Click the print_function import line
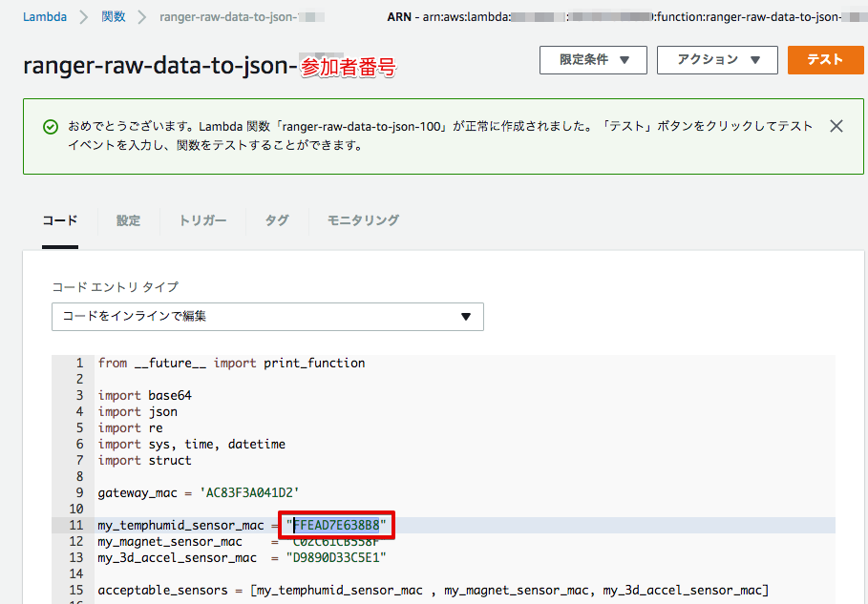This screenshot has height=604, width=868. click(x=231, y=363)
